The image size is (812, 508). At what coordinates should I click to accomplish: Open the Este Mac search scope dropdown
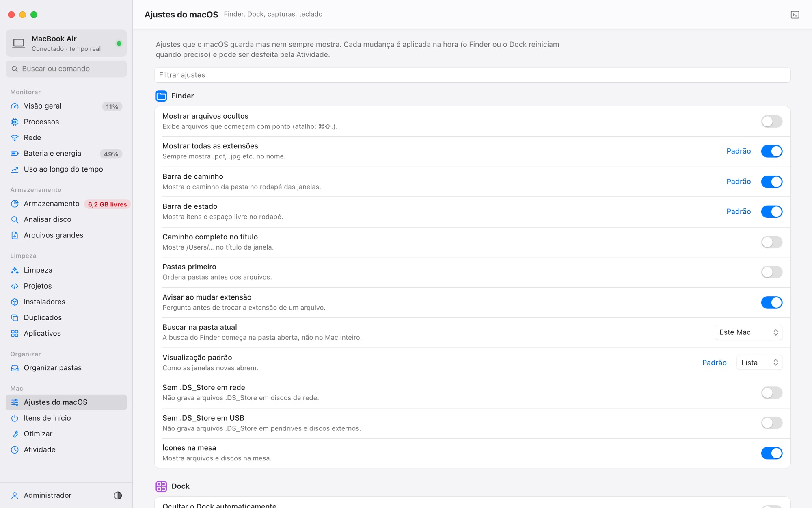tap(748, 332)
